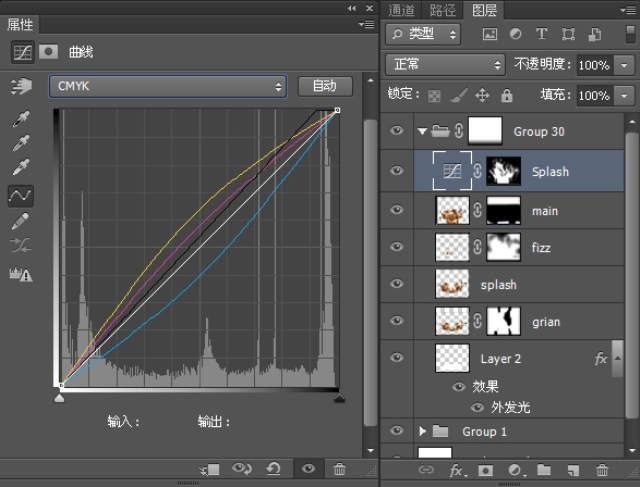This screenshot has width=640, height=487.
Task: Open the blend mode dropdown (正常)
Action: point(445,64)
